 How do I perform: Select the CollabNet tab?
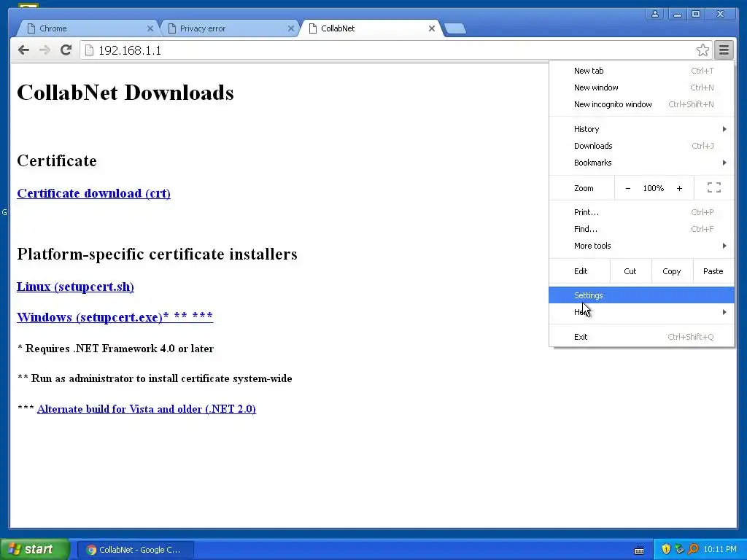click(x=371, y=28)
